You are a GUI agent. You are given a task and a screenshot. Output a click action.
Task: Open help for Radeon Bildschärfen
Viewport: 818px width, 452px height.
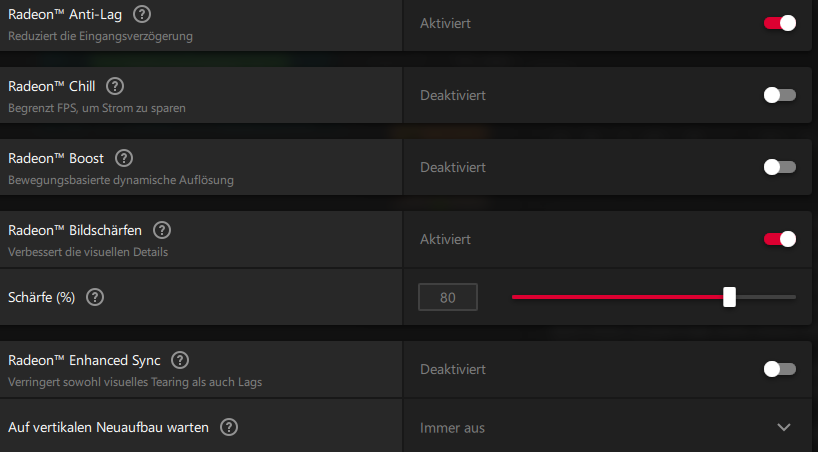tap(162, 230)
